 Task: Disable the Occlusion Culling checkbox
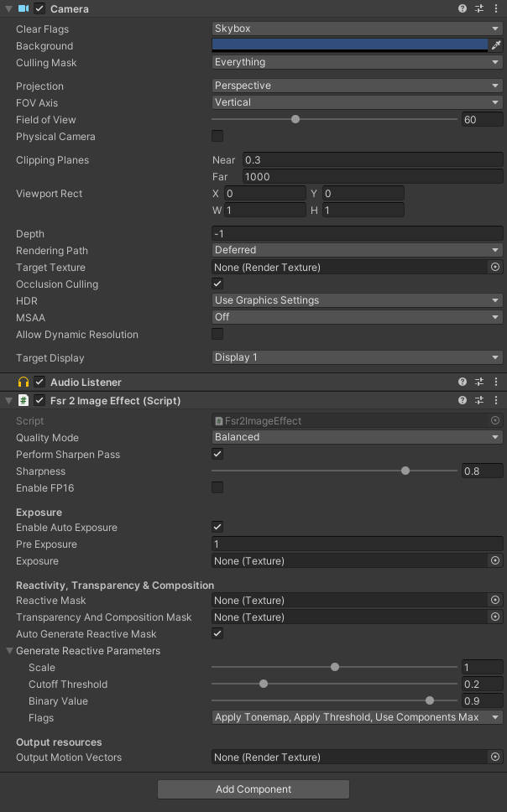pyautogui.click(x=217, y=284)
